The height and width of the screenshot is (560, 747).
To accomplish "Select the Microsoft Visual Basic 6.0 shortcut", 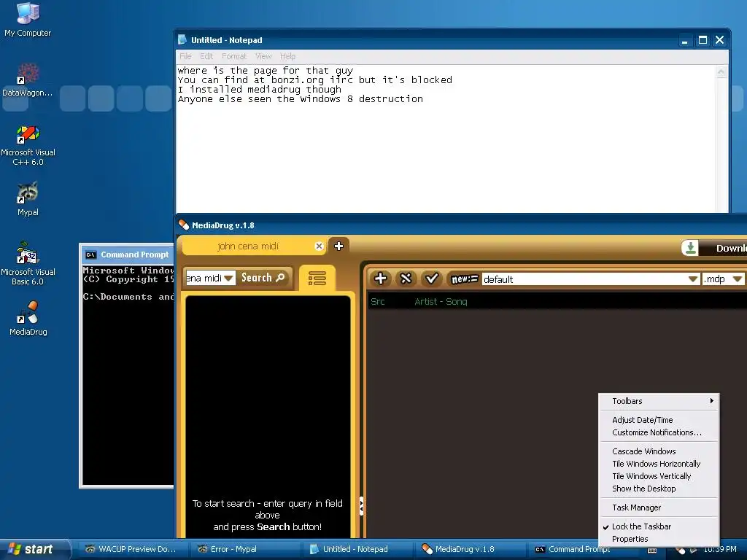I will [28, 263].
